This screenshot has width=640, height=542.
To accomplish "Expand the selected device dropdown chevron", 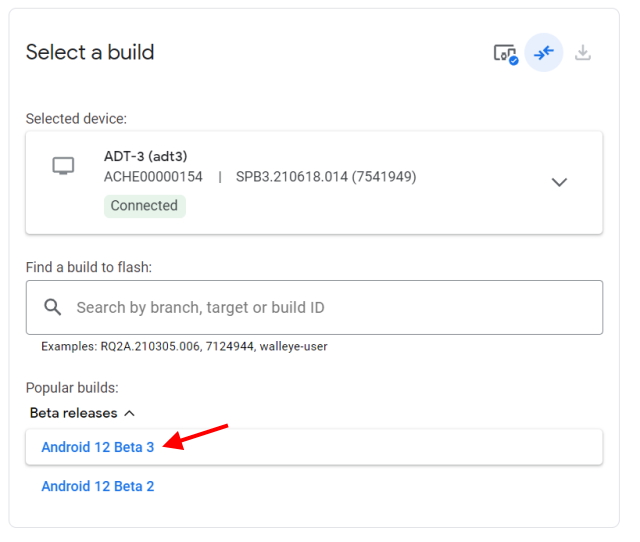I will point(559,182).
